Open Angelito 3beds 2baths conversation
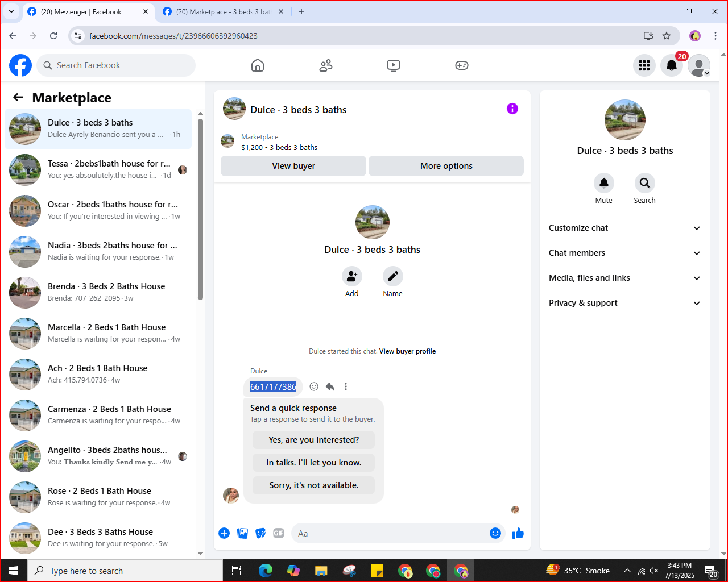Screen dimensions: 728x582 (x=98, y=456)
